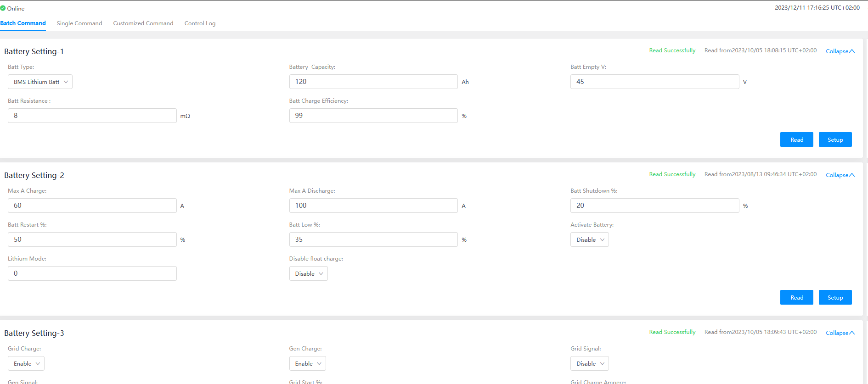
Task: Click Read Successfully text in Battery Setting-3
Action: coord(672,332)
